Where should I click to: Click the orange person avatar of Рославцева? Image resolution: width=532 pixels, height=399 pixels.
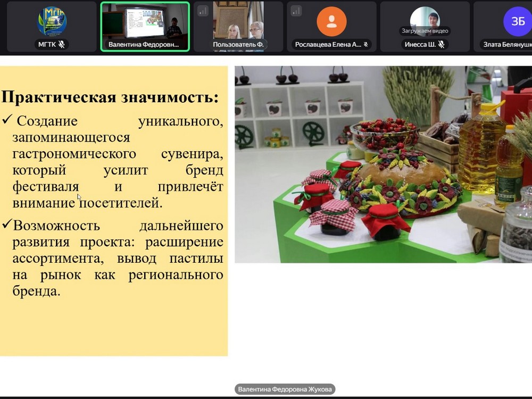331,21
